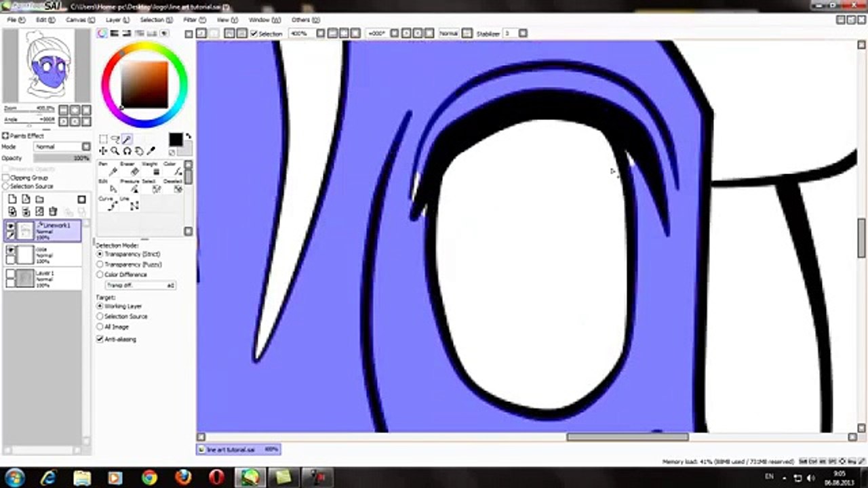The image size is (868, 488).
Task: Select the Eyedropper color picker tool
Action: click(151, 151)
